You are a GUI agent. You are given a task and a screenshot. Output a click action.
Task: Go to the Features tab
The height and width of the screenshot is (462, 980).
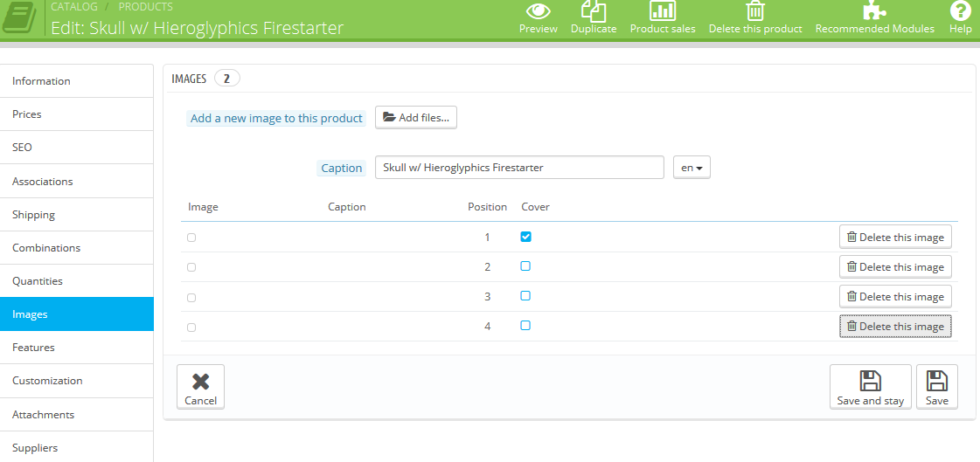(33, 348)
